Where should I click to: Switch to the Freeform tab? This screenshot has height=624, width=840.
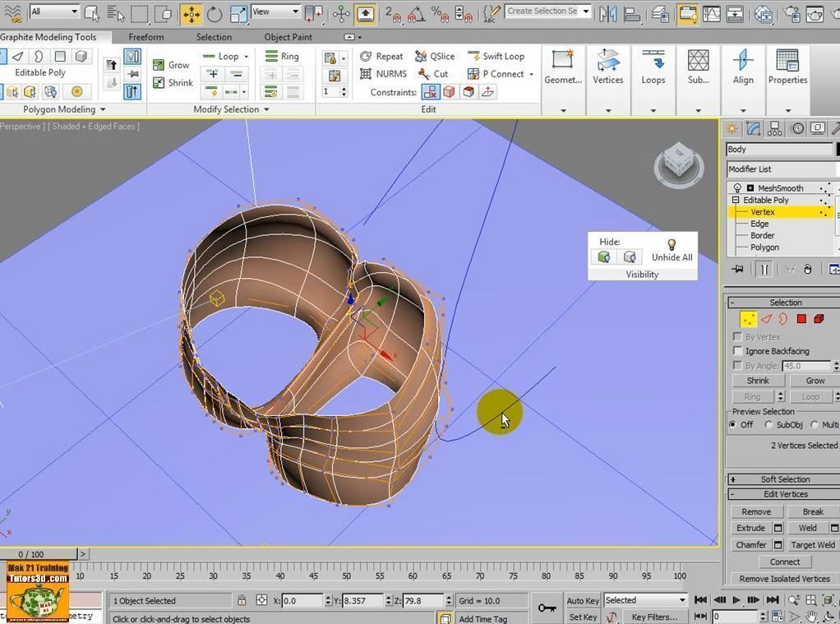point(146,37)
